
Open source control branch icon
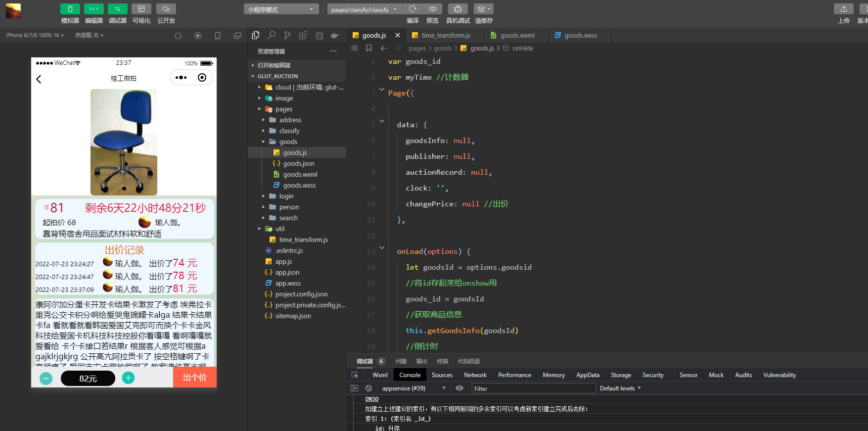coord(287,36)
